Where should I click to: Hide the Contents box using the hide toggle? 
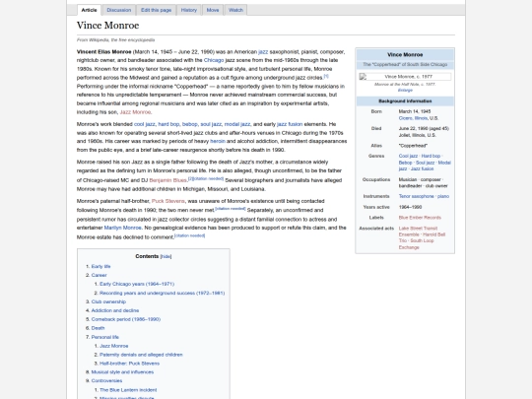point(166,256)
